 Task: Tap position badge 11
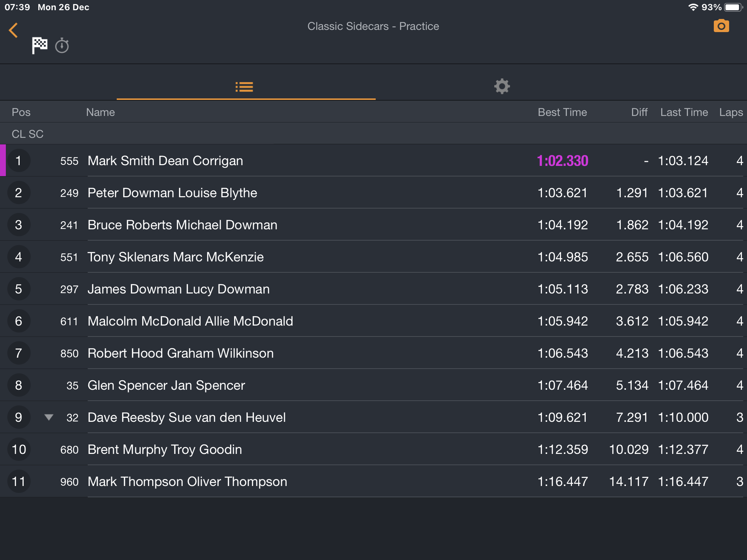[19, 482]
